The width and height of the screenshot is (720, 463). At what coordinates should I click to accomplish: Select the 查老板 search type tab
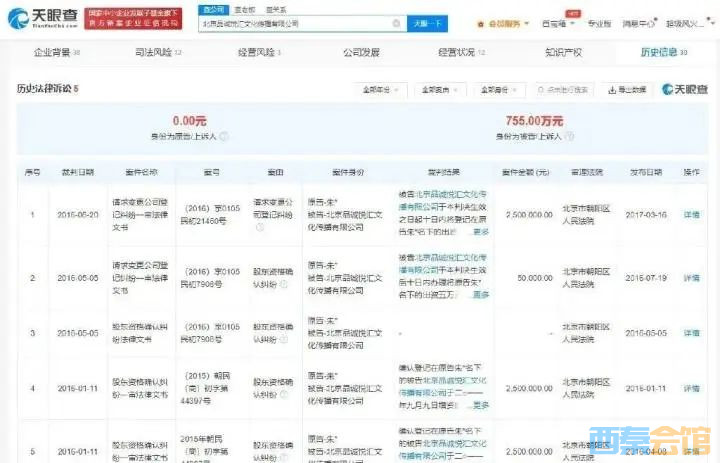click(x=244, y=9)
